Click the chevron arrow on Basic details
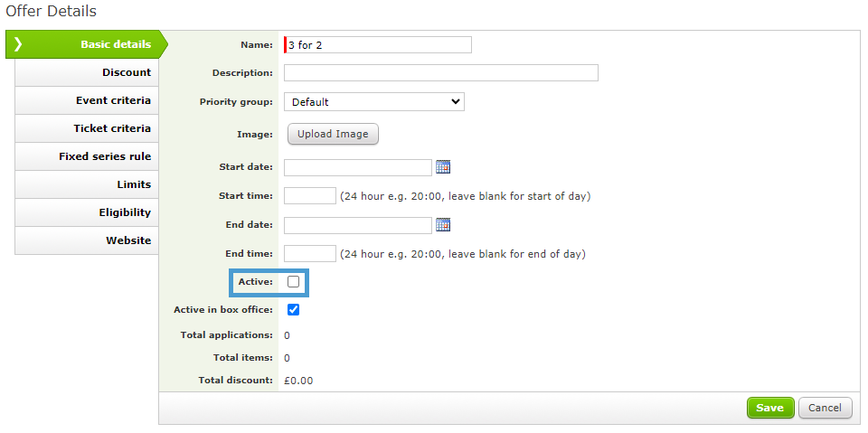 [18, 44]
